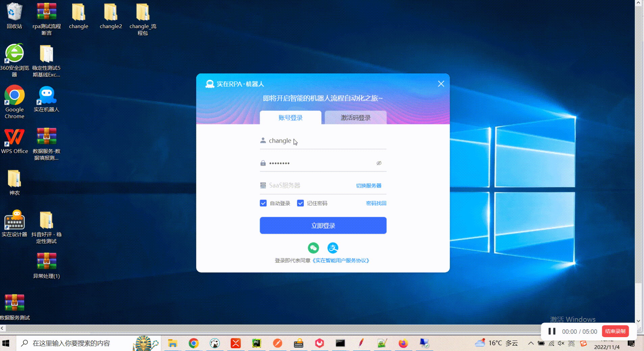
Task: Open Alipay login option
Action: point(333,248)
